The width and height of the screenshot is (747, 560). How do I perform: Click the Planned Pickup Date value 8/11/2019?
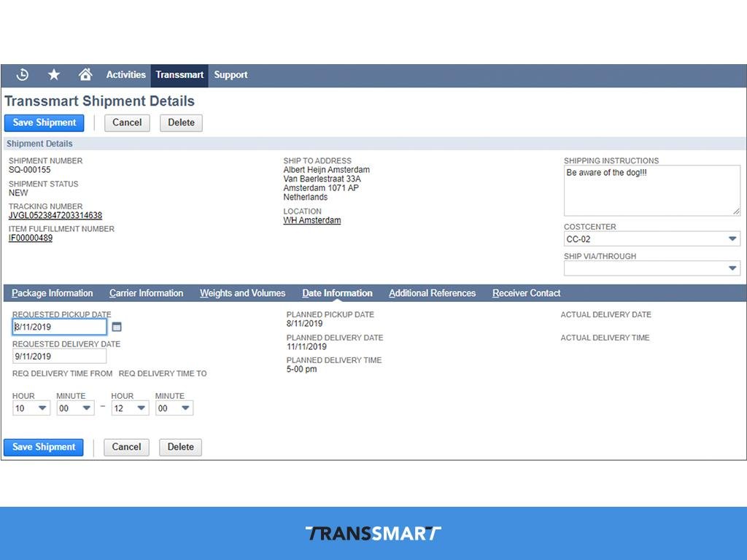304,323
